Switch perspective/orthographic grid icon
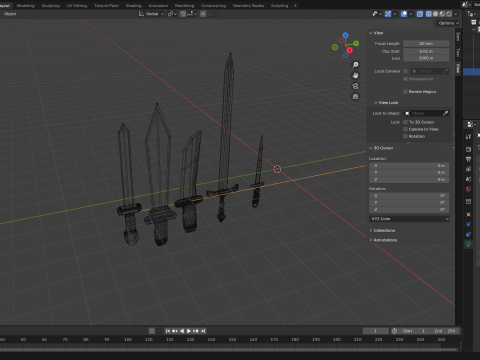480x360 pixels. click(355, 97)
